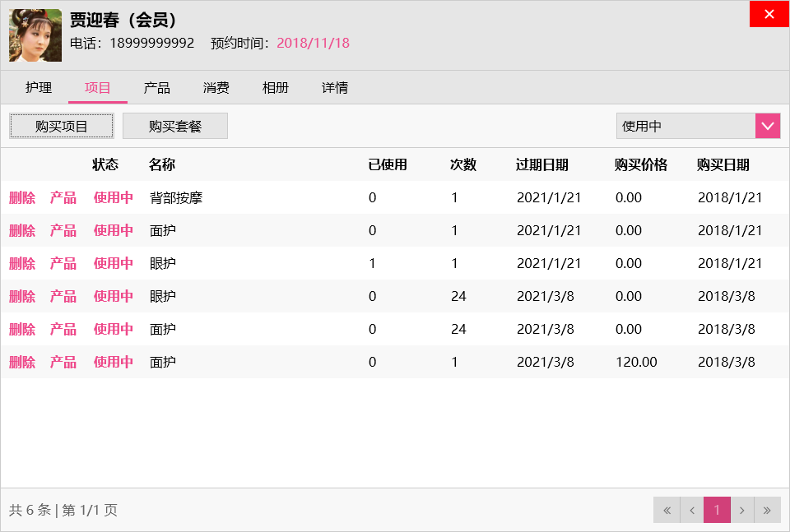Switch to the 护理 tab

tap(39, 87)
